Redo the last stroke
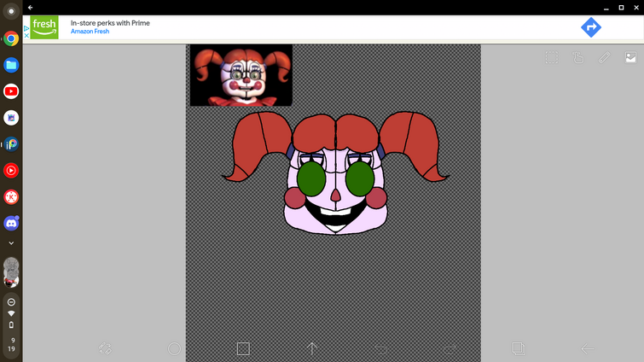The height and width of the screenshot is (362, 644). (450, 349)
